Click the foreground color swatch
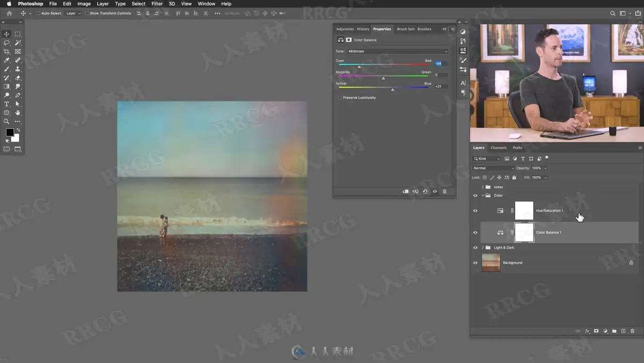644x363 pixels. [x=10, y=133]
